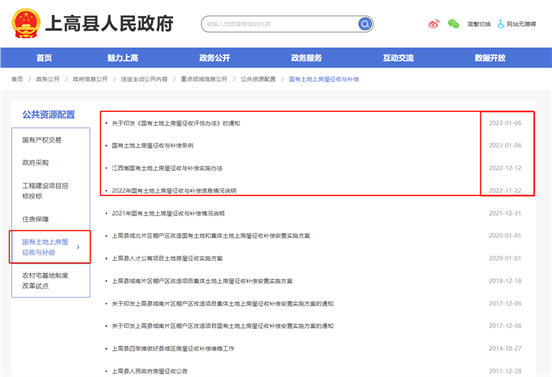Open 关于印发上高县城南片区…集体土地 notice article
This screenshot has width=552, height=377.
pyautogui.click(x=222, y=303)
